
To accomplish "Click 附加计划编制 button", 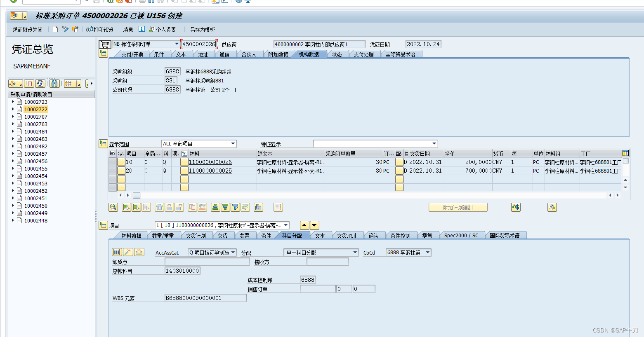I will (x=458, y=207).
